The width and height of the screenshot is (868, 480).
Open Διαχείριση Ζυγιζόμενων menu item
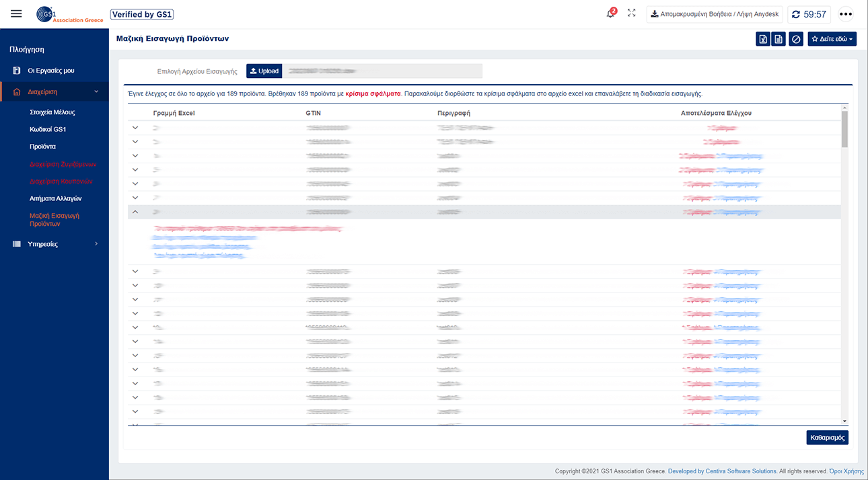pos(63,164)
